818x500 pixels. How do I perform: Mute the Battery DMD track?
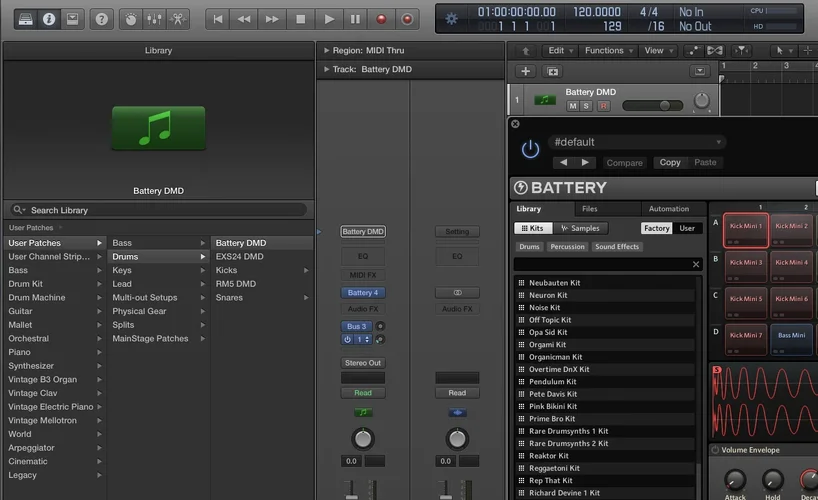(x=573, y=106)
